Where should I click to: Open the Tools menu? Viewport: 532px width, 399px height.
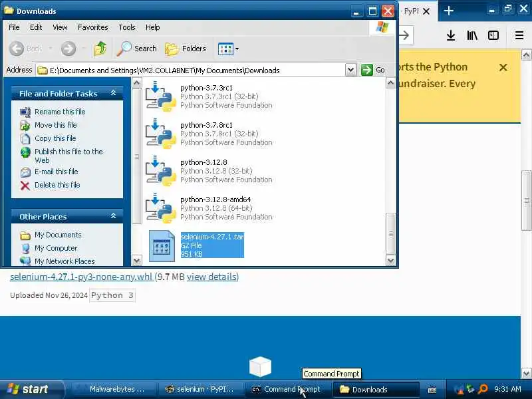coord(127,27)
